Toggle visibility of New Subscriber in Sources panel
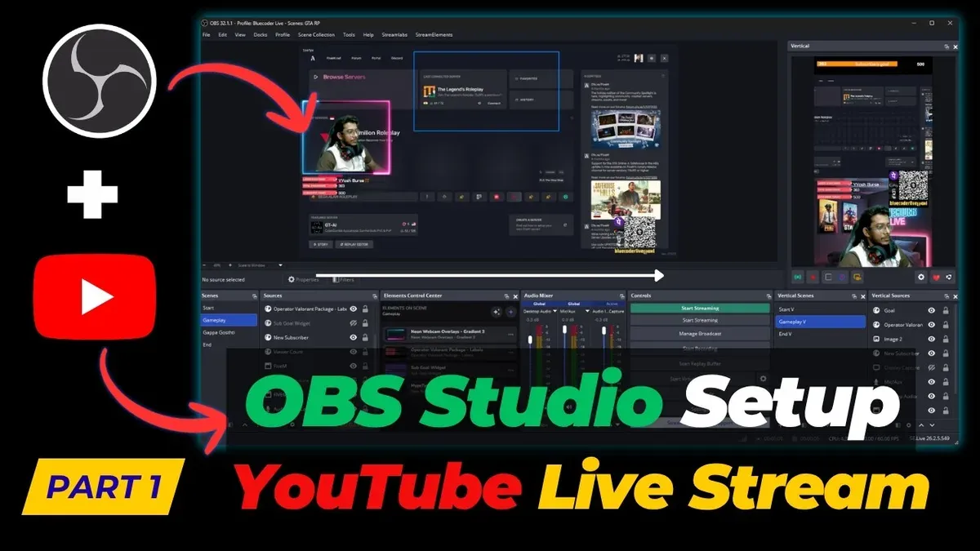Image resolution: width=980 pixels, height=551 pixels. click(x=354, y=337)
